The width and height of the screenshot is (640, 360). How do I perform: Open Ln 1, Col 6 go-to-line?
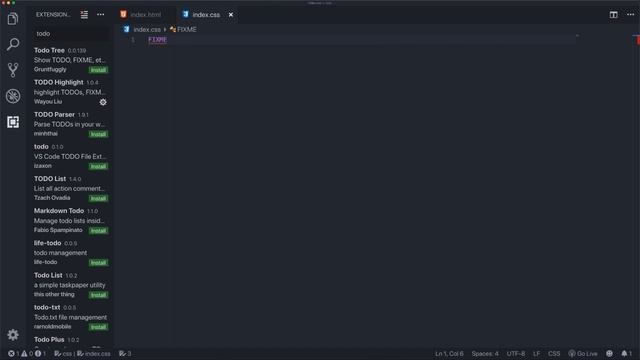(x=449, y=353)
